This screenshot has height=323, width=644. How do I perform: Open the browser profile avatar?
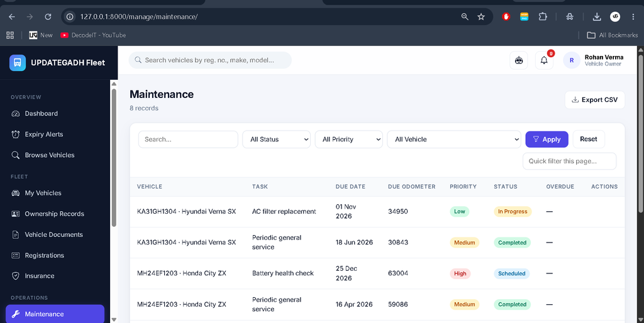[x=615, y=17]
